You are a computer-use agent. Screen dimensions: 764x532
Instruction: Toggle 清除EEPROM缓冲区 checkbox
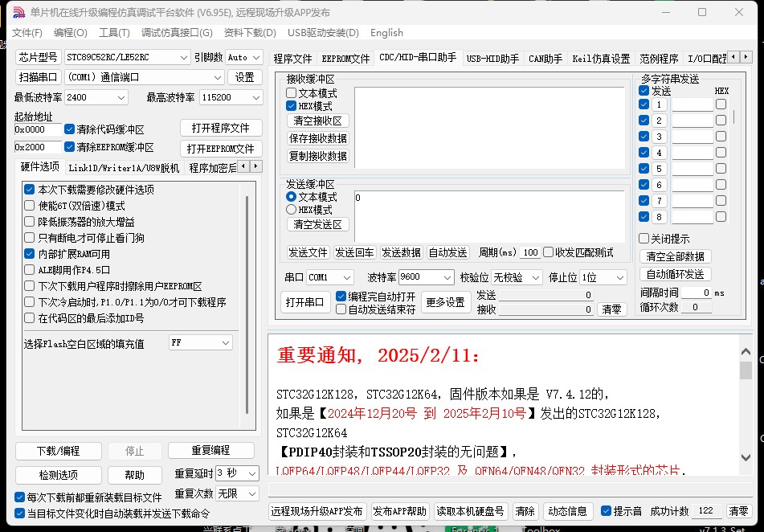[x=69, y=147]
